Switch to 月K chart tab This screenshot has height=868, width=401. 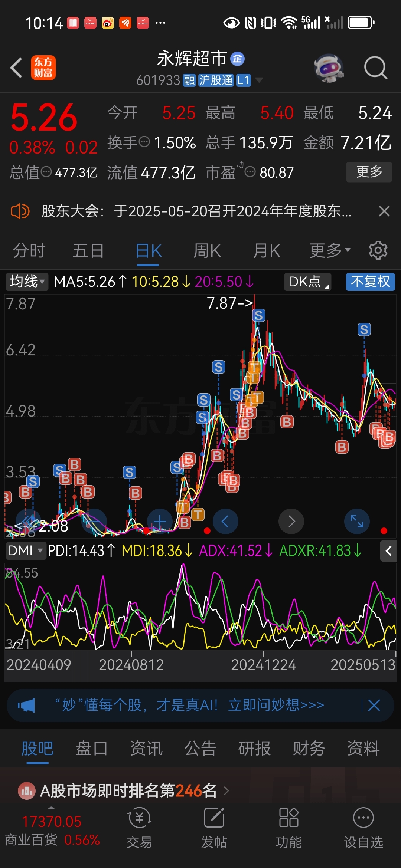point(267,250)
